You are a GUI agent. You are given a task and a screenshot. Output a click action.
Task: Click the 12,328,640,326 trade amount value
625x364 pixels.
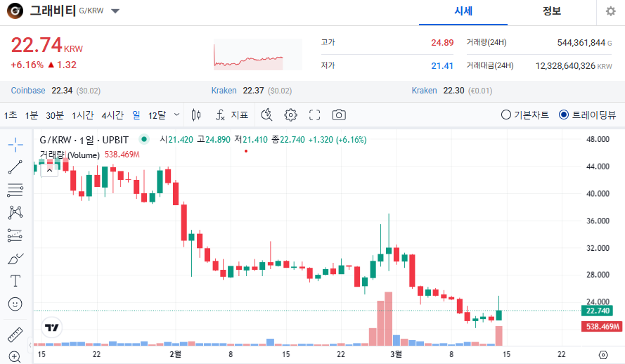(565, 66)
